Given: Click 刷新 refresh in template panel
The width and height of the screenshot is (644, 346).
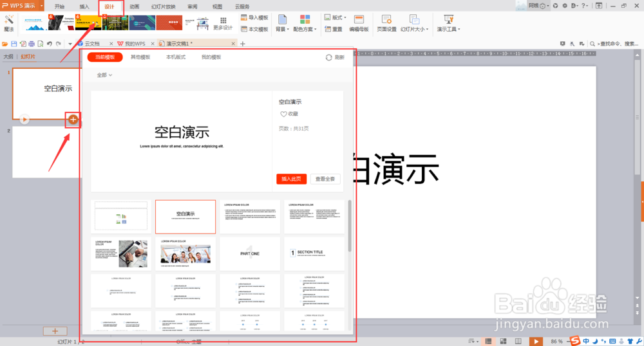Looking at the screenshot, I should (x=335, y=57).
